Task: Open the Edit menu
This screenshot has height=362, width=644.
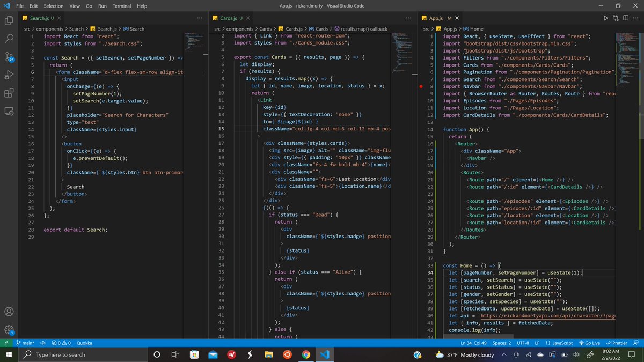Action: 34,5
